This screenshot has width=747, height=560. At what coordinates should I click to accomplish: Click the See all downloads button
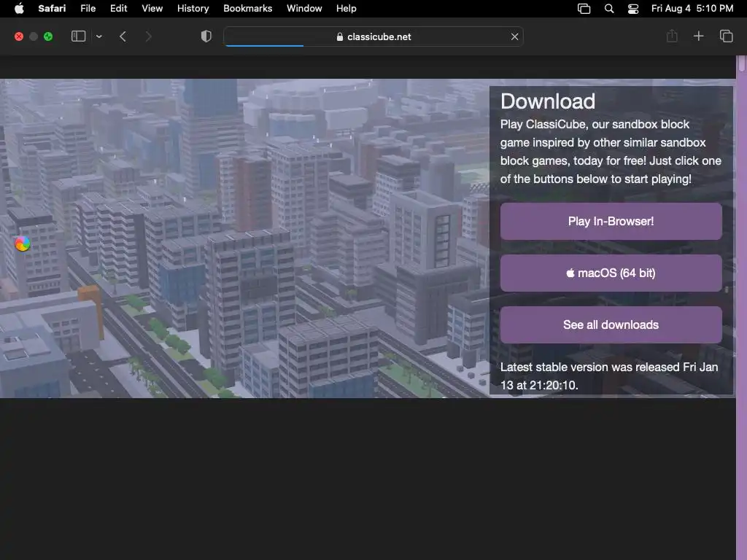[611, 324]
